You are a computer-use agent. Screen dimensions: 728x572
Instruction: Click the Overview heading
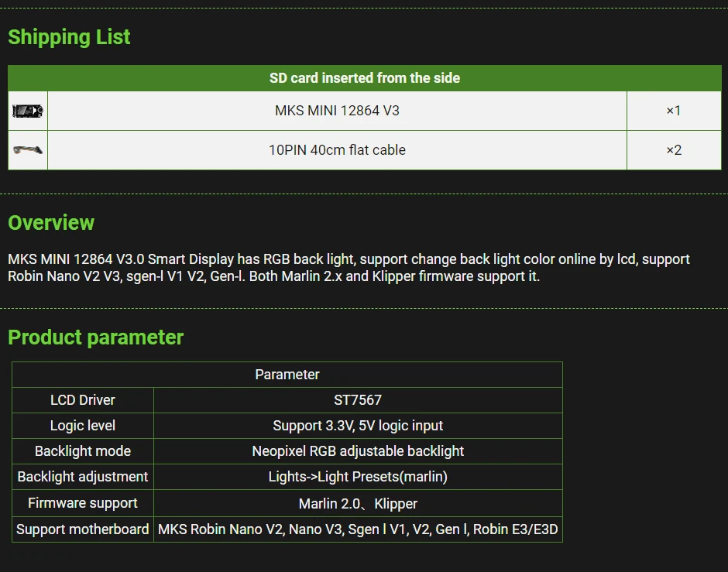(51, 223)
